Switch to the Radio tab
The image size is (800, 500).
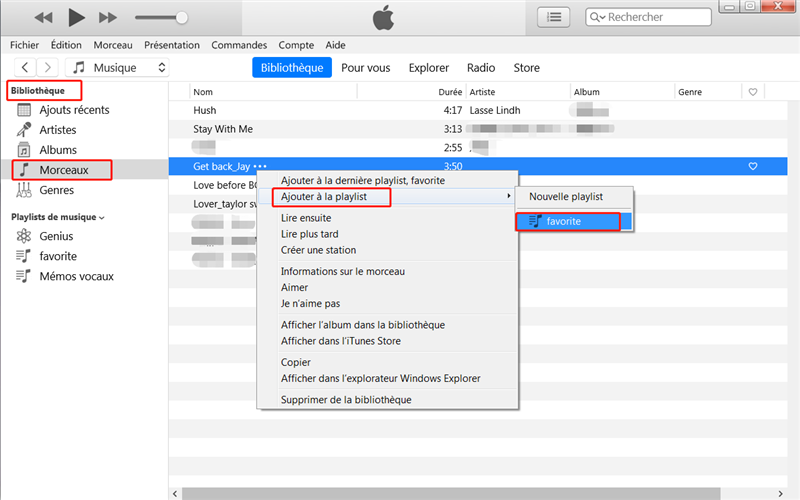481,67
